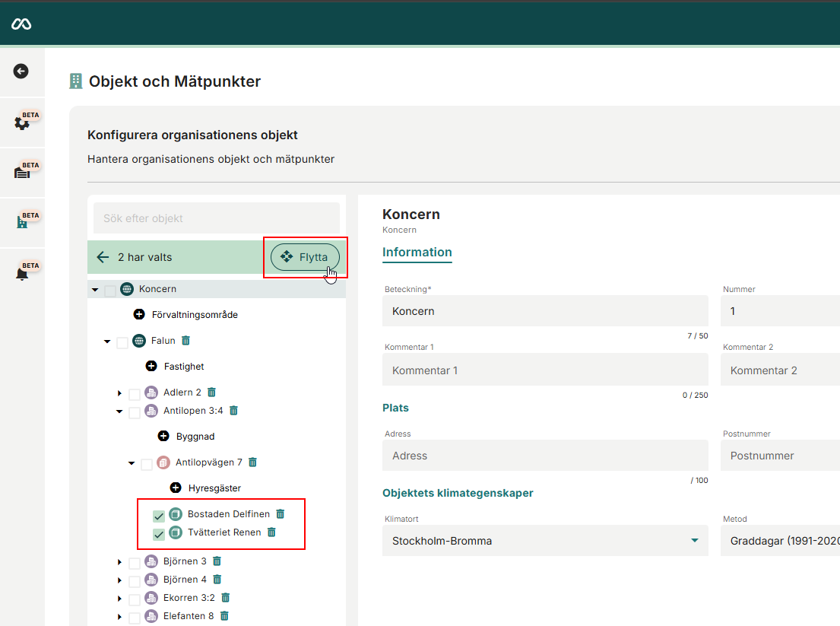Expand the Björnen 3 tree branch
The image size is (840, 626).
119,561
